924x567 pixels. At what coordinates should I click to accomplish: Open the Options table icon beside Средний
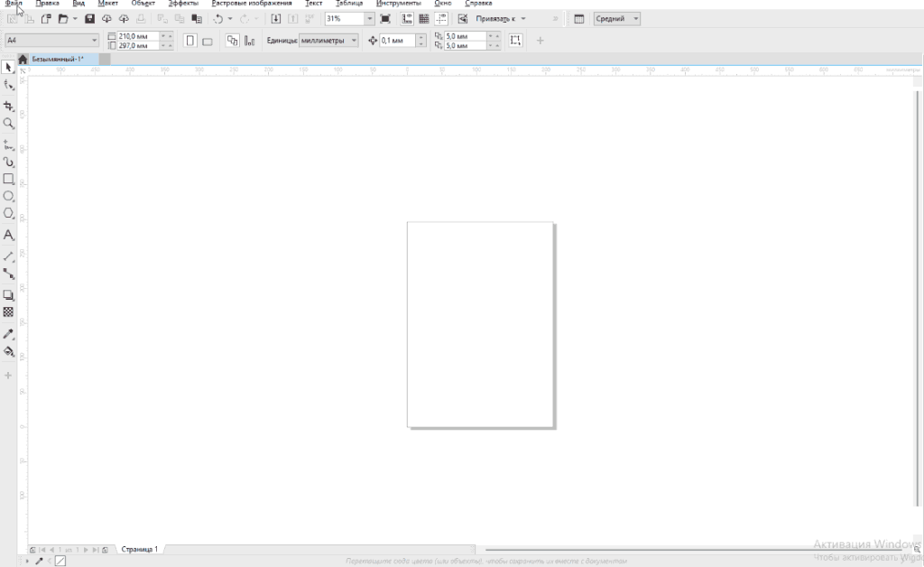pyautogui.click(x=578, y=19)
